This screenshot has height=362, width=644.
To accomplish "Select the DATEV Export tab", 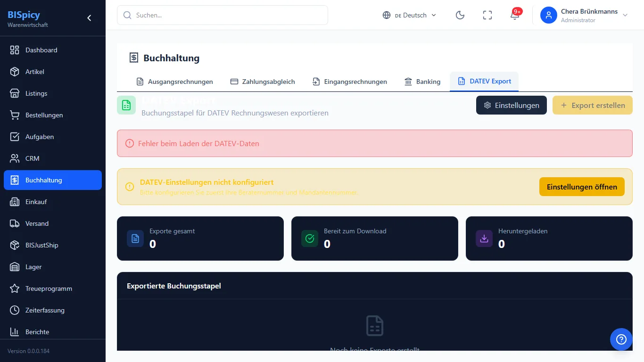I will (x=484, y=82).
